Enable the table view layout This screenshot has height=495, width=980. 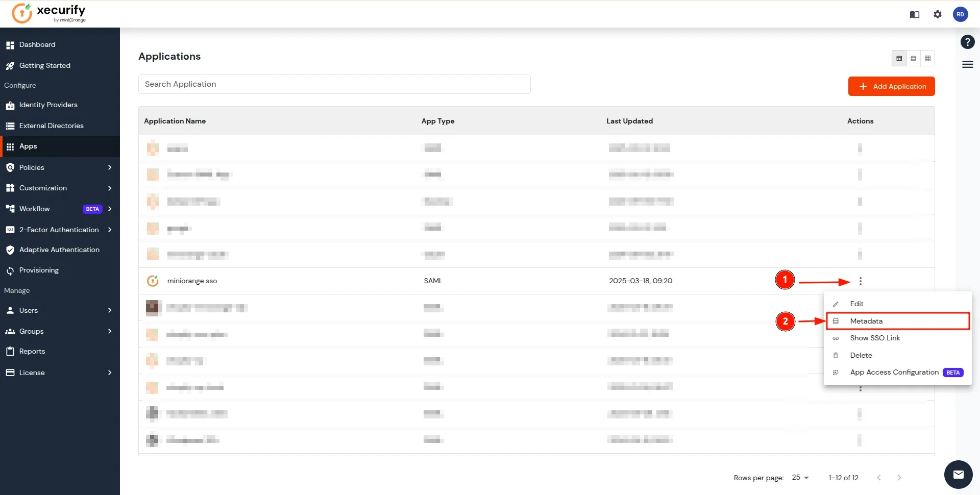(x=899, y=58)
